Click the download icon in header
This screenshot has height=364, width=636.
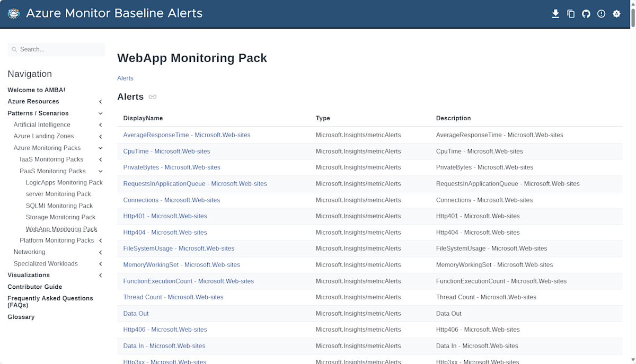(555, 14)
